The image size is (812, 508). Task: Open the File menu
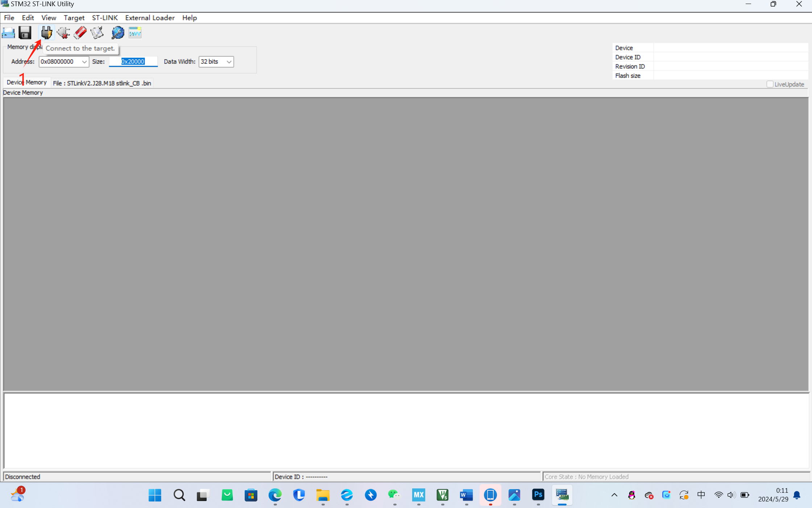(x=9, y=18)
